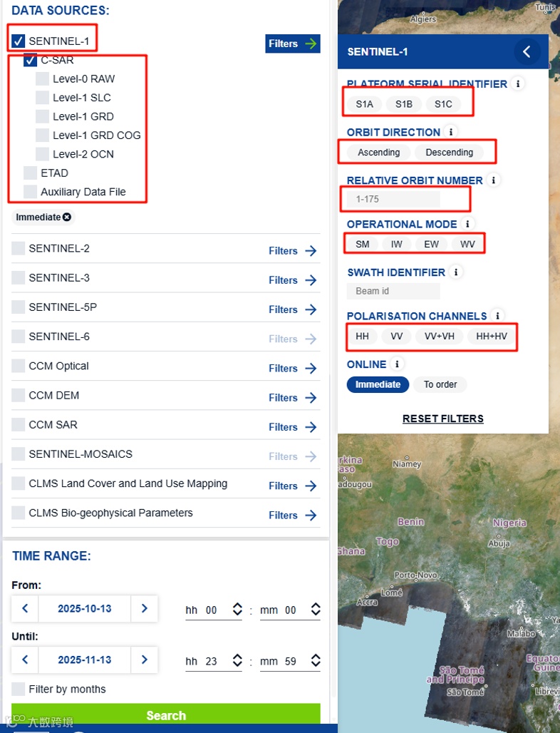Select the CCM DEM checkbox

(x=19, y=395)
